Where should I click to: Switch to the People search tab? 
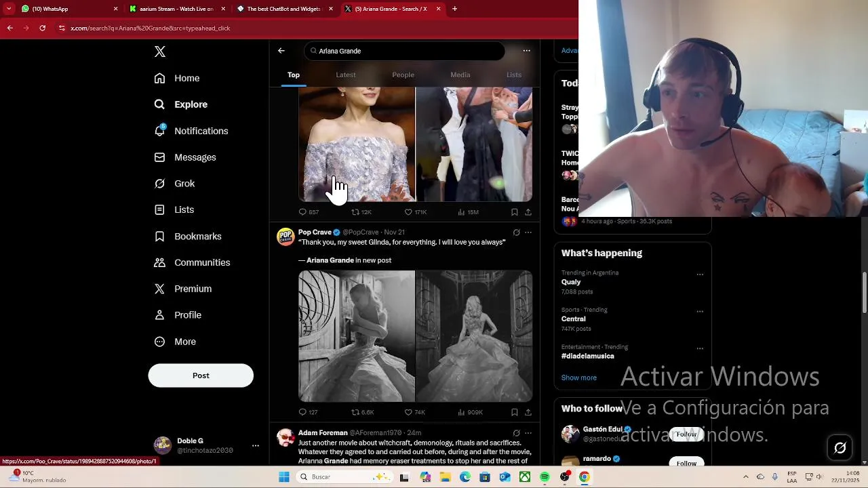click(403, 75)
